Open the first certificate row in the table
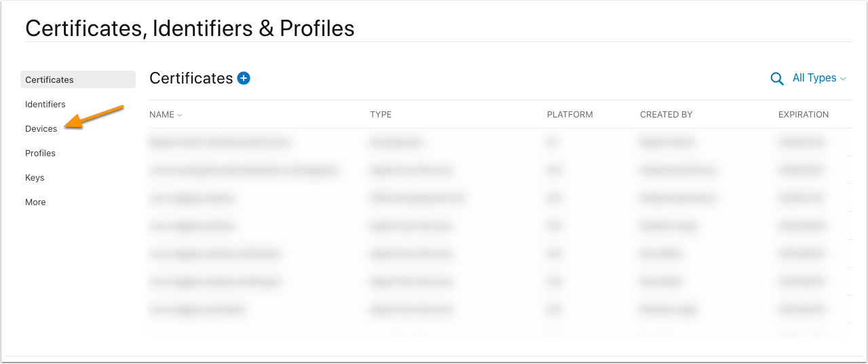Viewport: 868px width, 364px height. [x=501, y=142]
